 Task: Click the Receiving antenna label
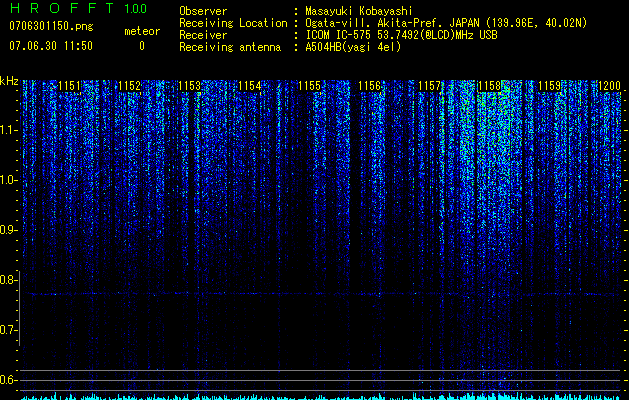tap(230, 47)
